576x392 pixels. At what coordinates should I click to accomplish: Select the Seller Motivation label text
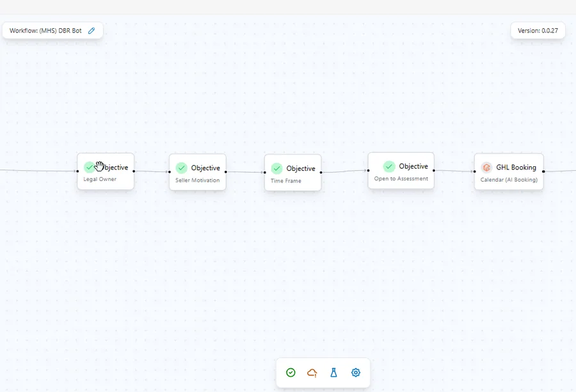[x=198, y=180]
